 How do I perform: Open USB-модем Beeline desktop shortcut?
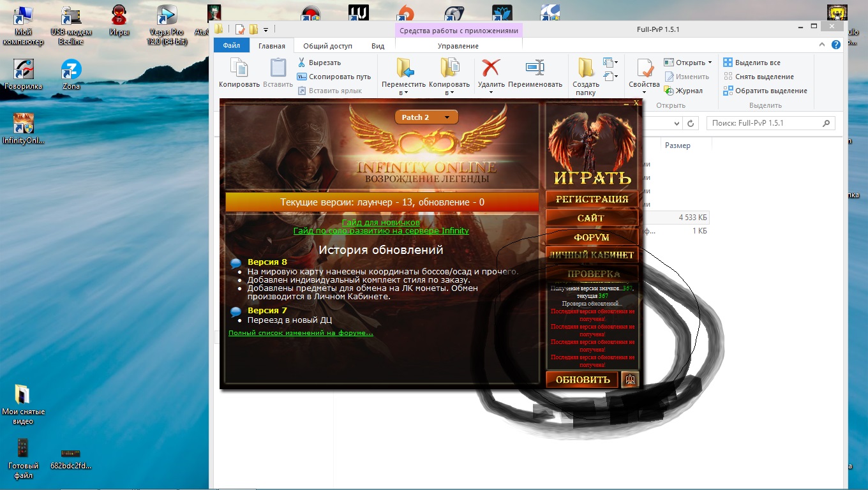coord(71,26)
